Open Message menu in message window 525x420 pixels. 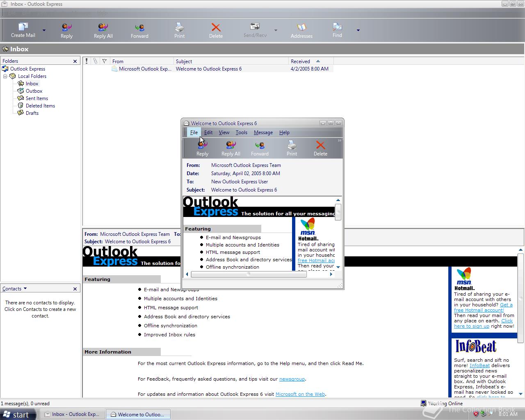click(x=263, y=132)
